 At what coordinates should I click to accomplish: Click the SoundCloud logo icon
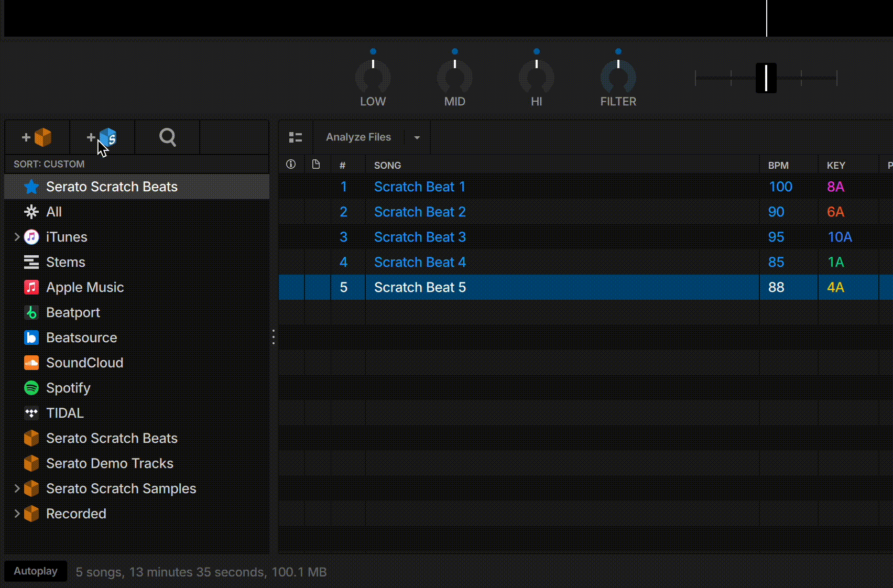[31, 363]
